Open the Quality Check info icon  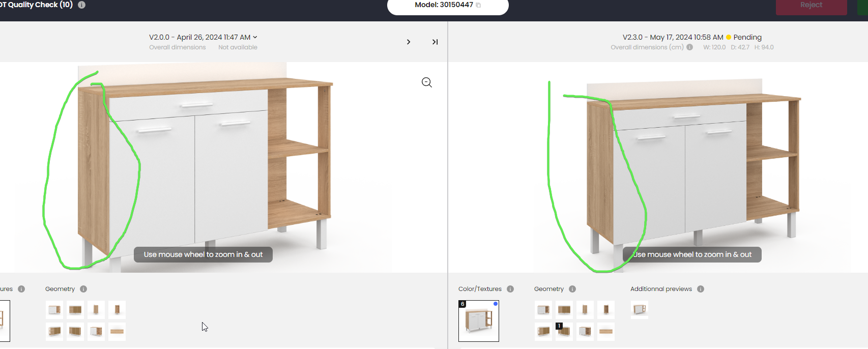coord(81,5)
